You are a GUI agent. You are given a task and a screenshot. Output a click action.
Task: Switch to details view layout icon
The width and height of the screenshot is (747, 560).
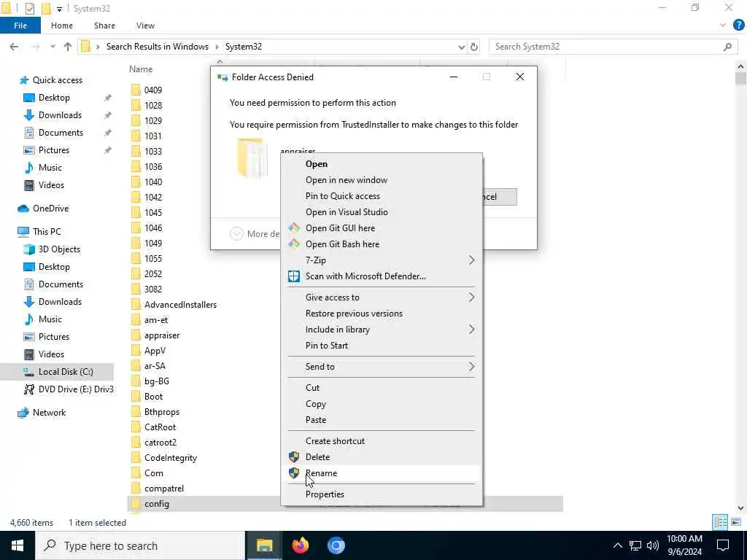point(720,522)
